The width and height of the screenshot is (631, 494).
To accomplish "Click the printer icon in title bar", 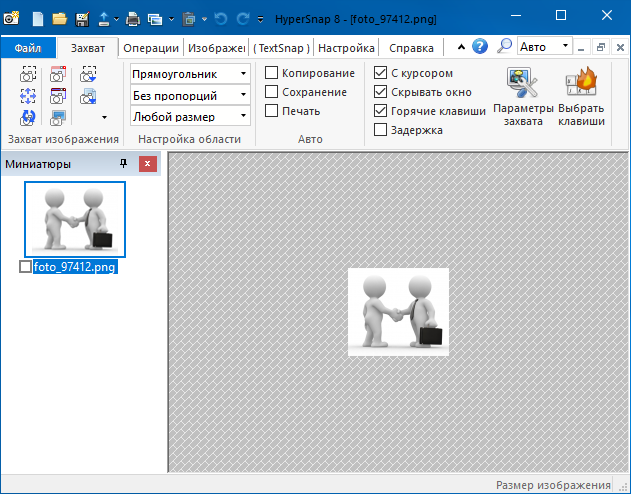I will pyautogui.click(x=132, y=17).
